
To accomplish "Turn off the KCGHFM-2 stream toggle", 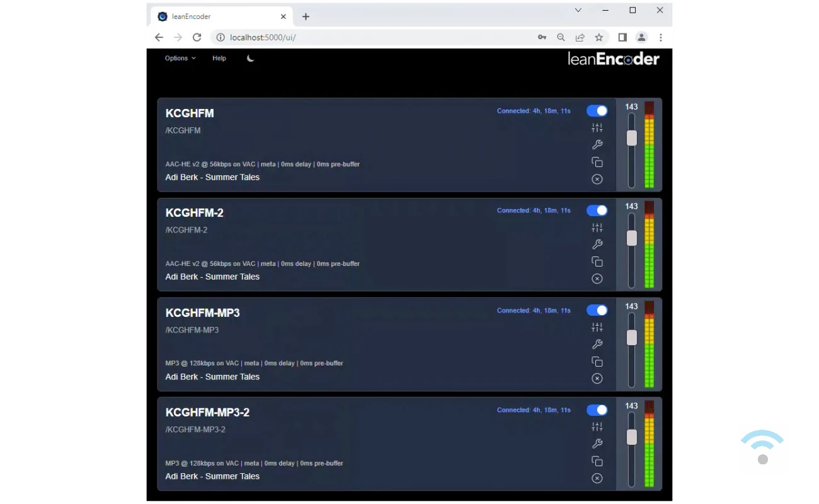I will (597, 210).
